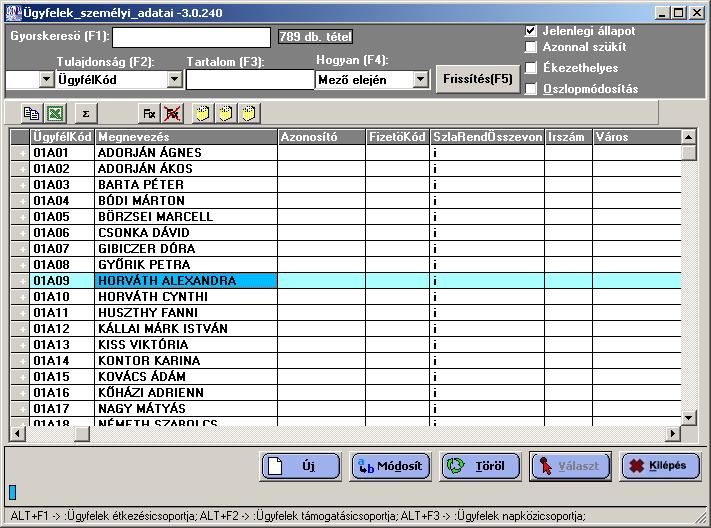Click the Módosít button
Image resolution: width=711 pixels, height=528 pixels.
point(391,466)
